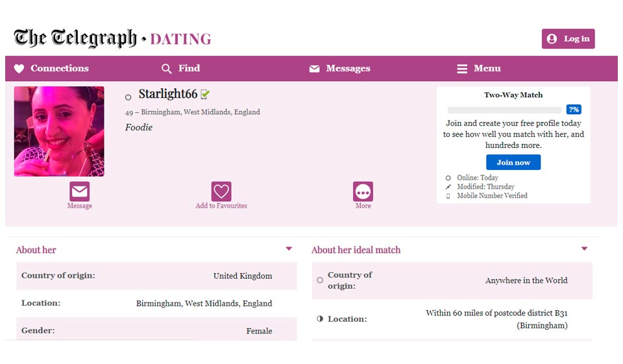Click the hamburger Menu icon
This screenshot has height=364, width=623.
pyautogui.click(x=462, y=69)
